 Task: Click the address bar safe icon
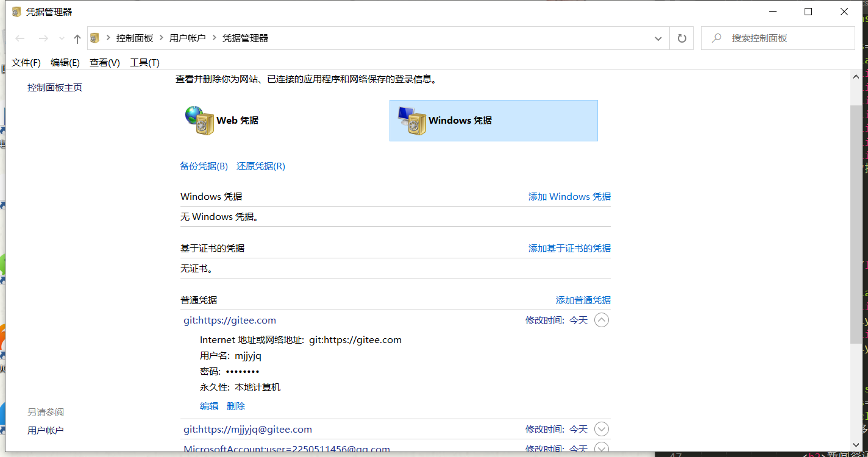(94, 38)
